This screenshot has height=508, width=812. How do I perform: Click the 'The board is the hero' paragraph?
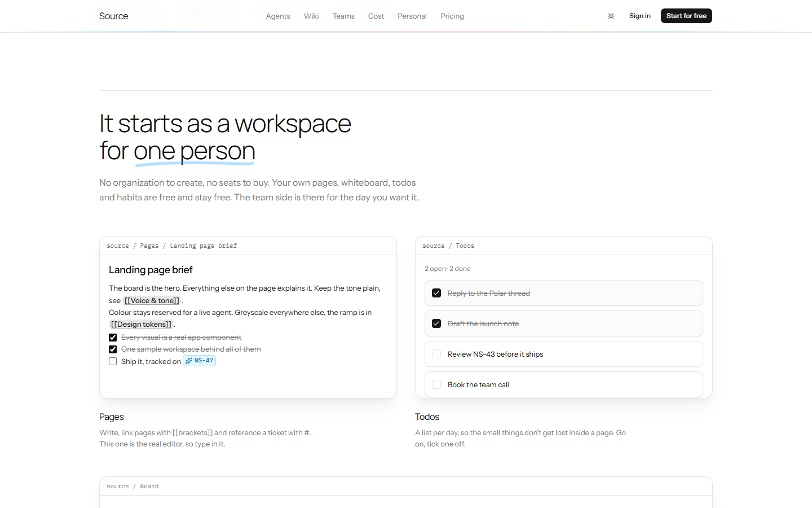pos(245,294)
